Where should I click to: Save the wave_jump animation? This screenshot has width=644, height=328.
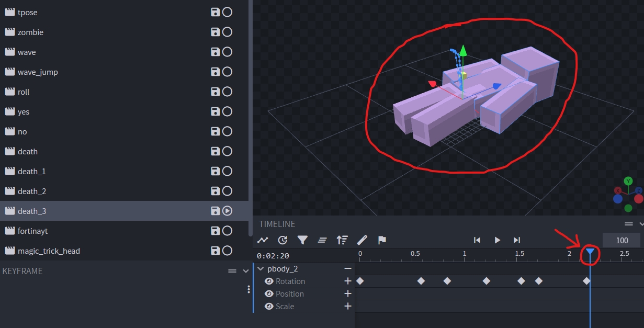[x=215, y=72]
